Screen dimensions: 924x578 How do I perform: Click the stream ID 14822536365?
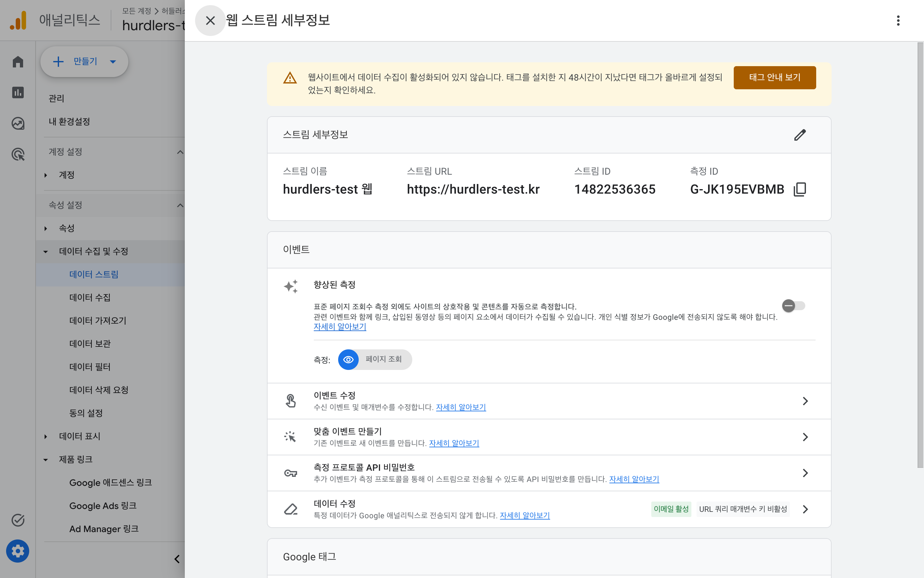click(615, 189)
